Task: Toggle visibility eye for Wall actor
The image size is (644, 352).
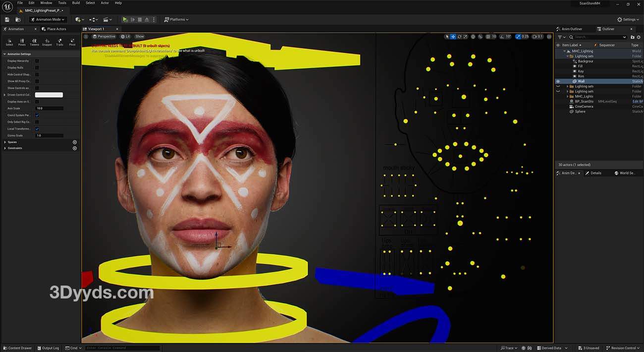Action: (x=558, y=81)
